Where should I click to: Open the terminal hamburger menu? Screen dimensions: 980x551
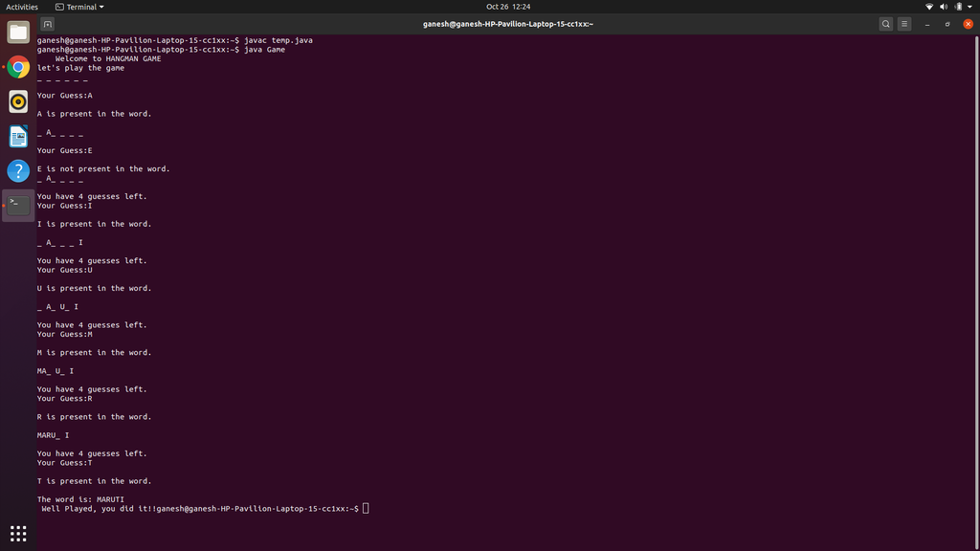pos(904,24)
